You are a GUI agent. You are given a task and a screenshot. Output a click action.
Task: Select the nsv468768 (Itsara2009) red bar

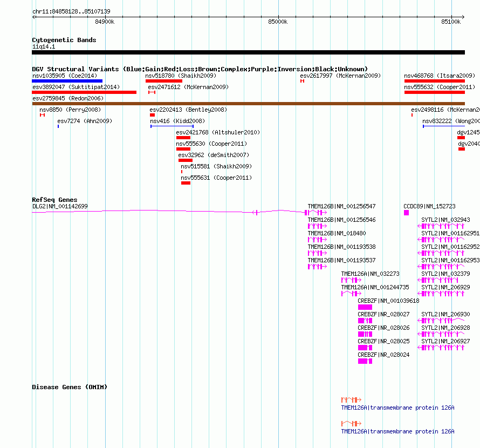tap(434, 81)
